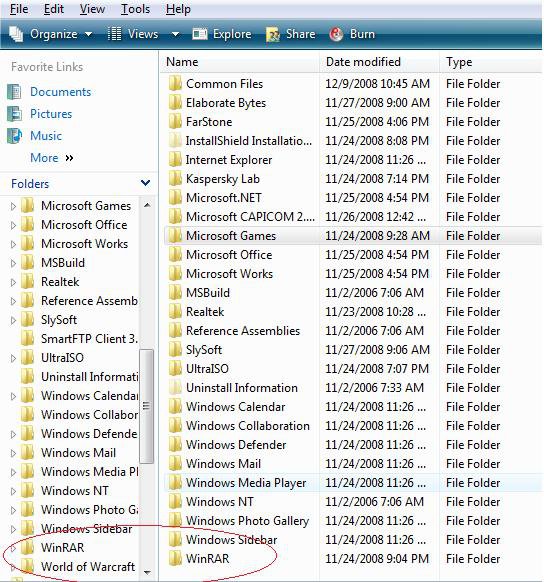The image size is (544, 582).
Task: Select Windows Calendar folder icon in list
Action: (175, 406)
